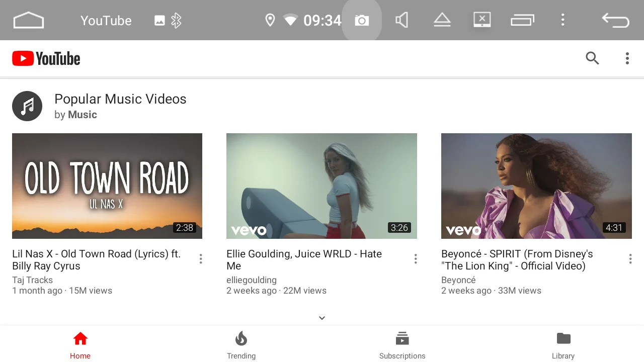
Task: Tap the volume speaker icon in status bar
Action: point(401,21)
